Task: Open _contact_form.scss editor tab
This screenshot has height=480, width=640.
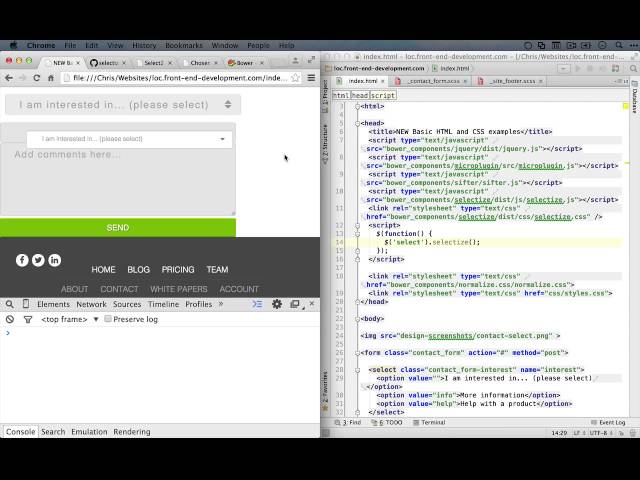Action: coord(431,81)
